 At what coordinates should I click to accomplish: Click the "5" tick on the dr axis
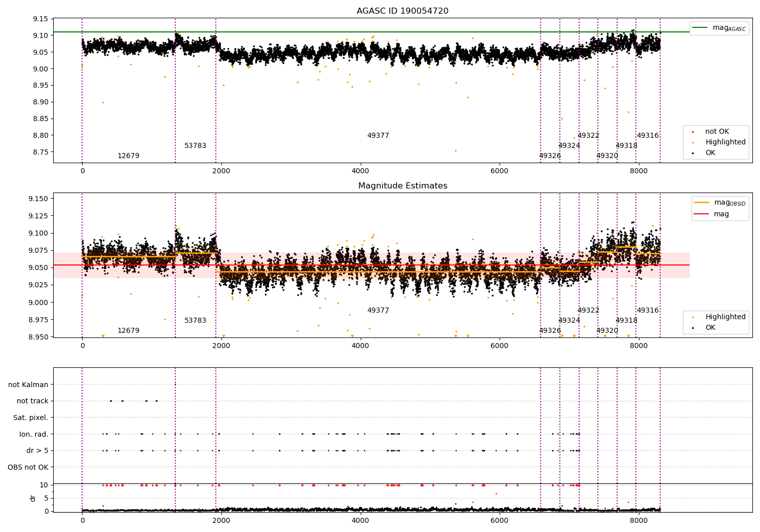47,498
